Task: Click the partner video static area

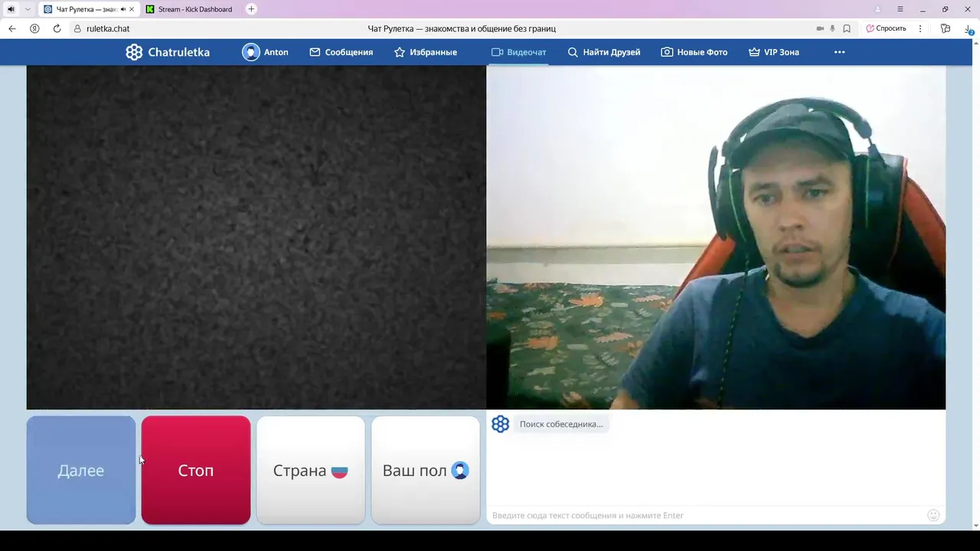Action: click(x=256, y=237)
